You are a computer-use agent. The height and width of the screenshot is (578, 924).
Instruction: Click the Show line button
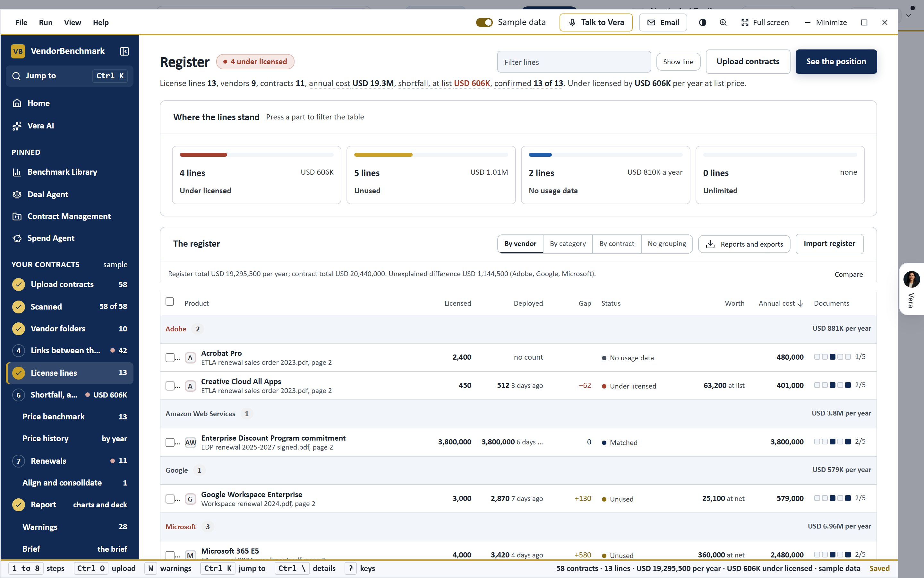[x=678, y=62]
